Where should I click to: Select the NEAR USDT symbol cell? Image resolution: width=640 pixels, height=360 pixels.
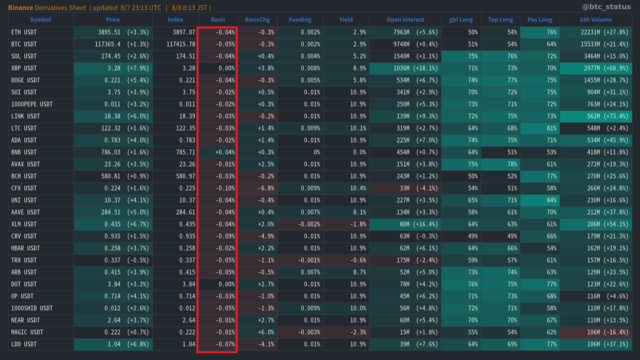click(x=41, y=320)
